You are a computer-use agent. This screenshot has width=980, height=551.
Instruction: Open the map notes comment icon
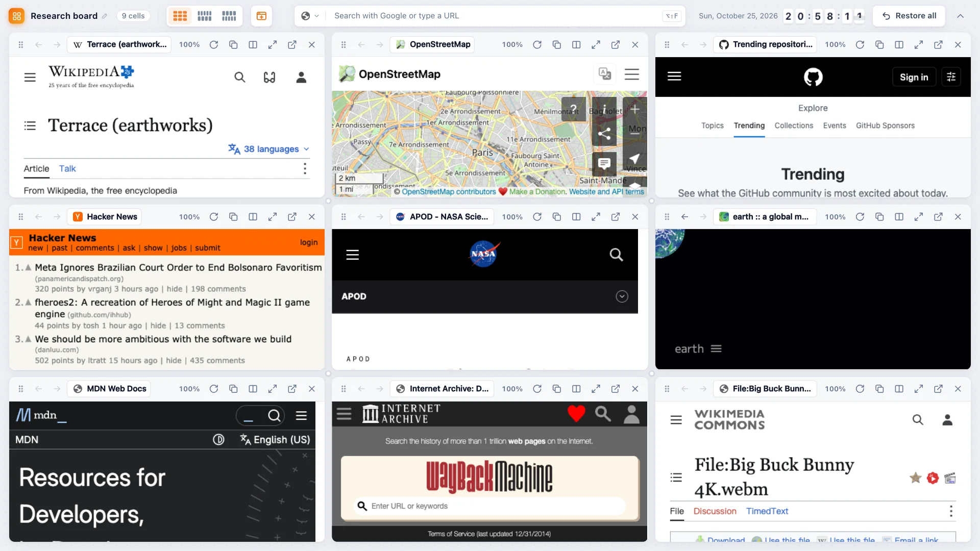pyautogui.click(x=604, y=163)
